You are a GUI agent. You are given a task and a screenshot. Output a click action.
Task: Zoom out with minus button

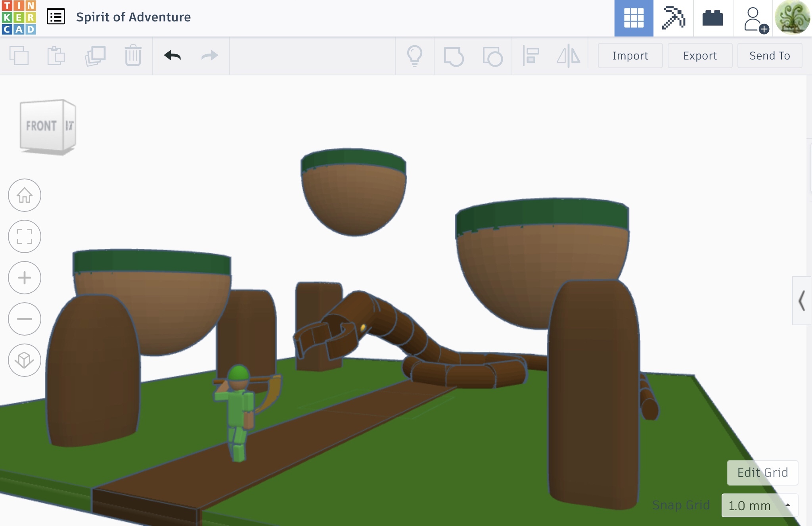(25, 319)
